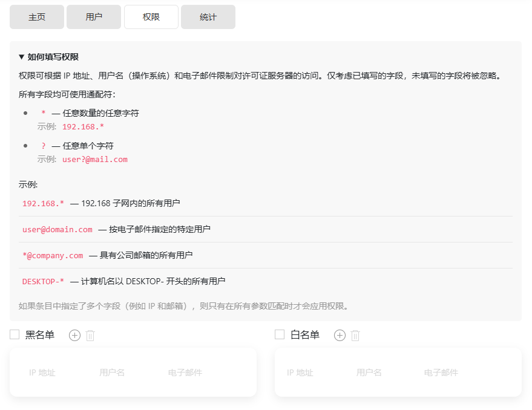Click blacklist 用户名 column header
The width and height of the screenshot is (532, 410).
112,373
